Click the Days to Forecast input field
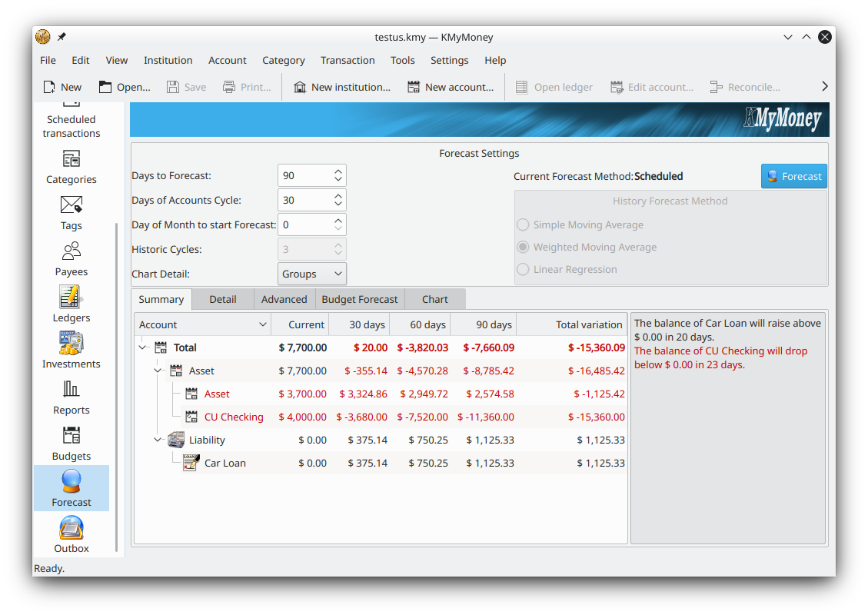Viewport: 868px width, 615px height. pyautogui.click(x=305, y=175)
